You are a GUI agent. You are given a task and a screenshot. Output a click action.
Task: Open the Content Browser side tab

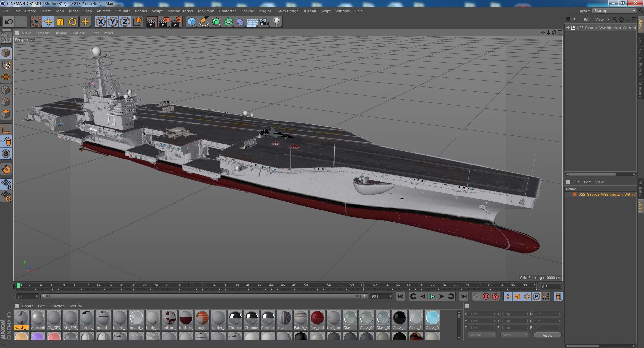click(x=641, y=62)
